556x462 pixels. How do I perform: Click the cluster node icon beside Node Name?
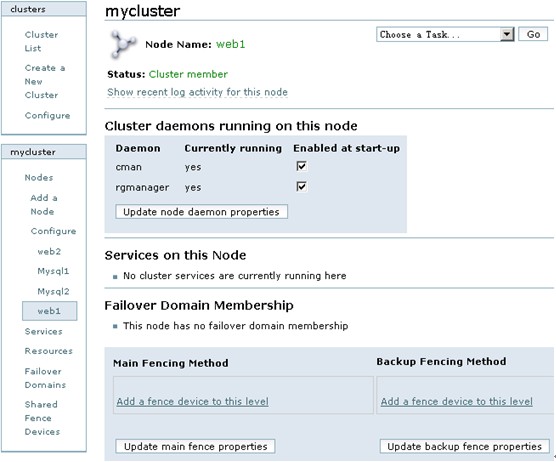[x=123, y=44]
